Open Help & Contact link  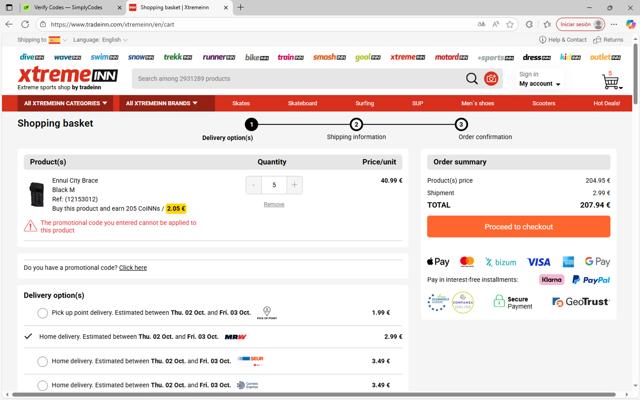click(562, 40)
